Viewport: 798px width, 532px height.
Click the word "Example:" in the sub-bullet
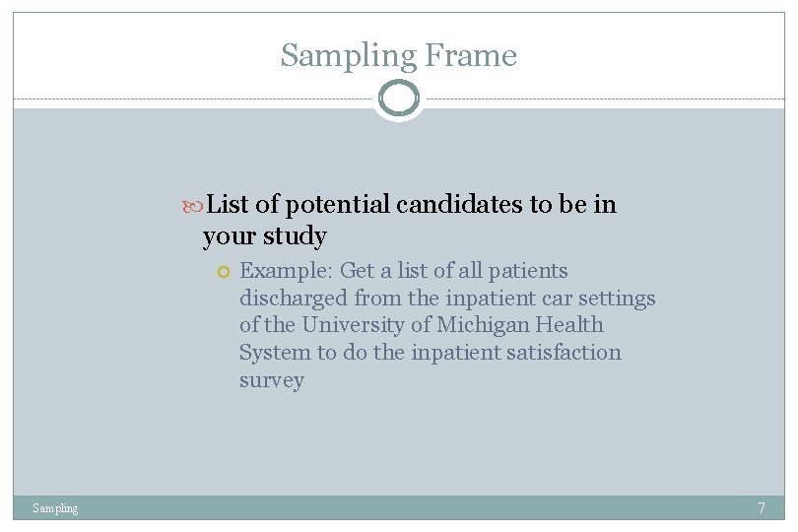tap(286, 271)
